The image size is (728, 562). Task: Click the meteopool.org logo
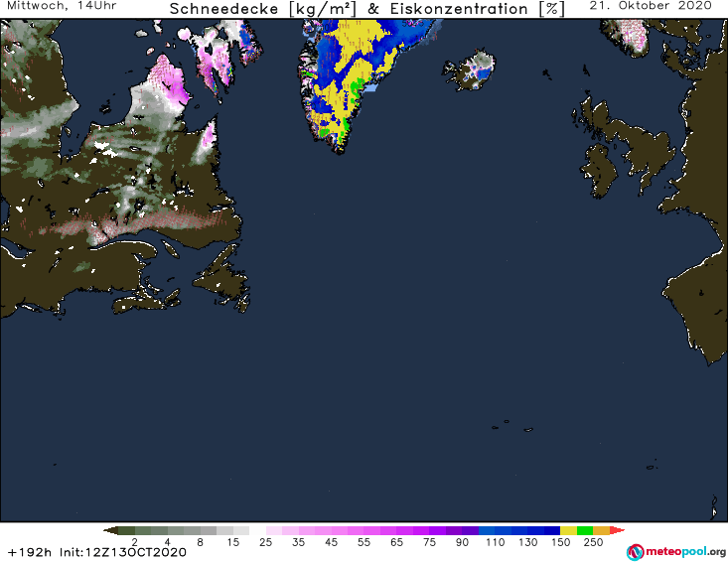(x=676, y=552)
